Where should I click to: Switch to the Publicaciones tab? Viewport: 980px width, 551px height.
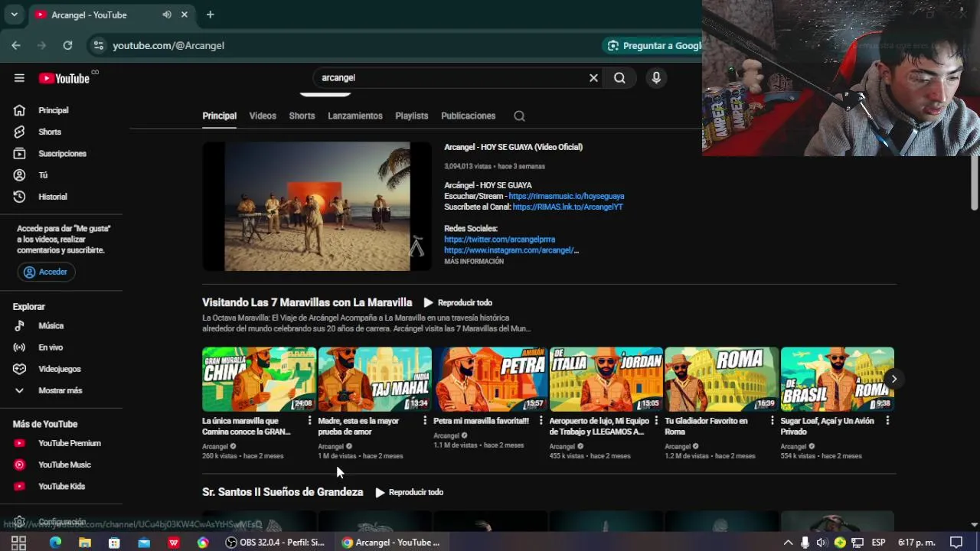point(469,116)
